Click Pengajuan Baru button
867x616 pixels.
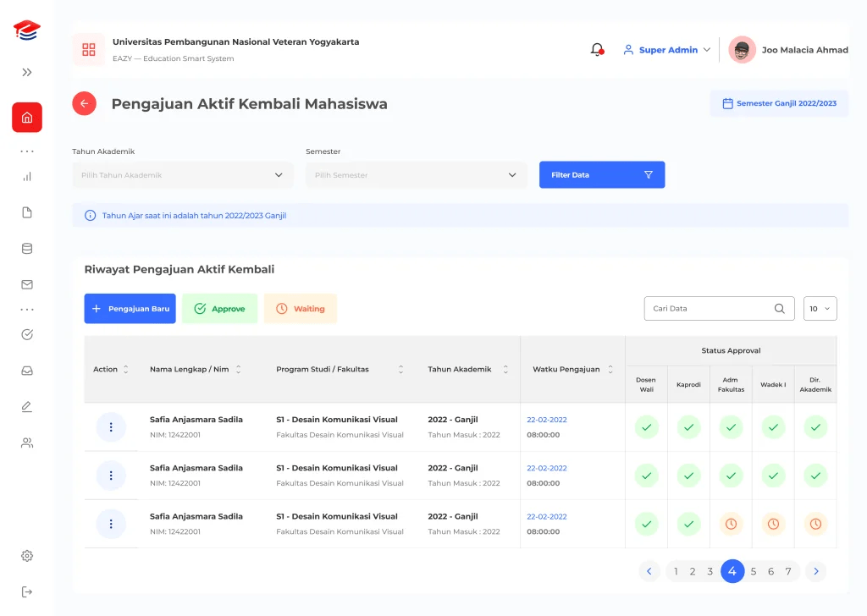tap(130, 308)
